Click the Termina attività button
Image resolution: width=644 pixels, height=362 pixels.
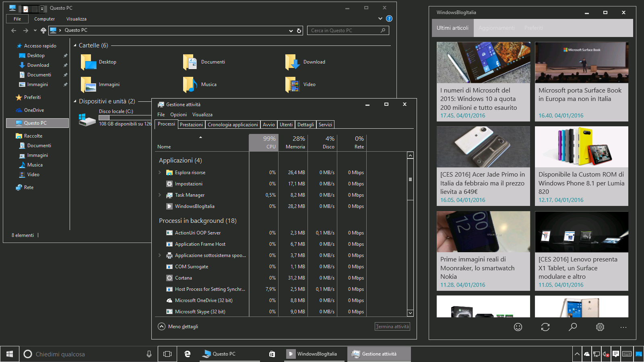(392, 327)
